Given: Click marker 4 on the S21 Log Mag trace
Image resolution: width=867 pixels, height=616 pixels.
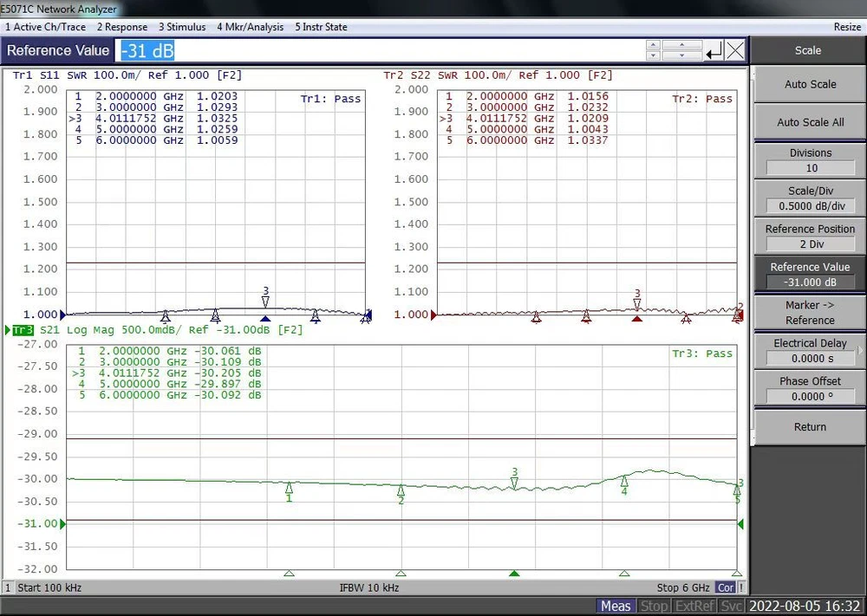Looking at the screenshot, I should pos(624,480).
